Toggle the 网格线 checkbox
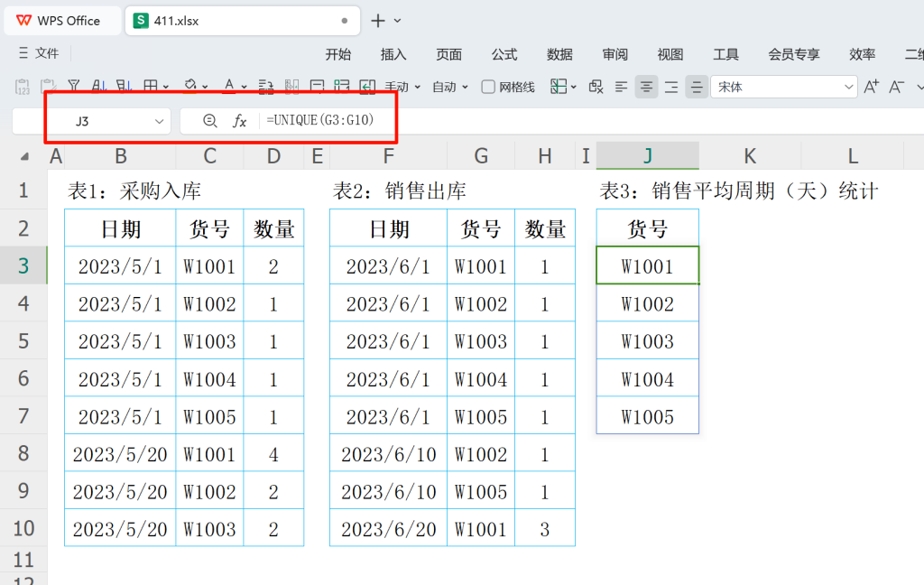This screenshot has height=585, width=924. pyautogui.click(x=488, y=88)
